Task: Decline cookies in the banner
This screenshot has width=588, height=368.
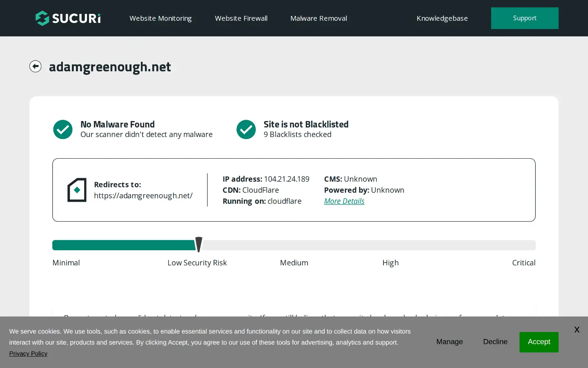Action: click(495, 342)
